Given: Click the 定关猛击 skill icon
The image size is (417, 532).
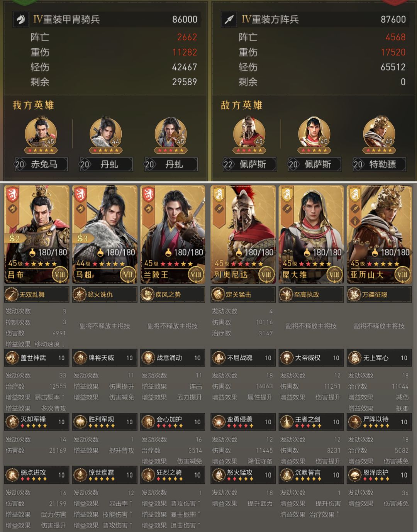Looking at the screenshot, I should click(x=219, y=295).
